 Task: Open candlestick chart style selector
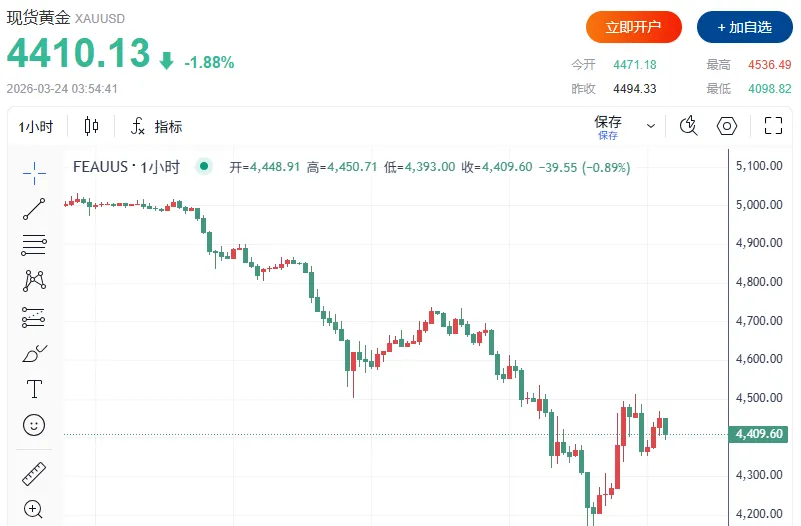tap(91, 126)
